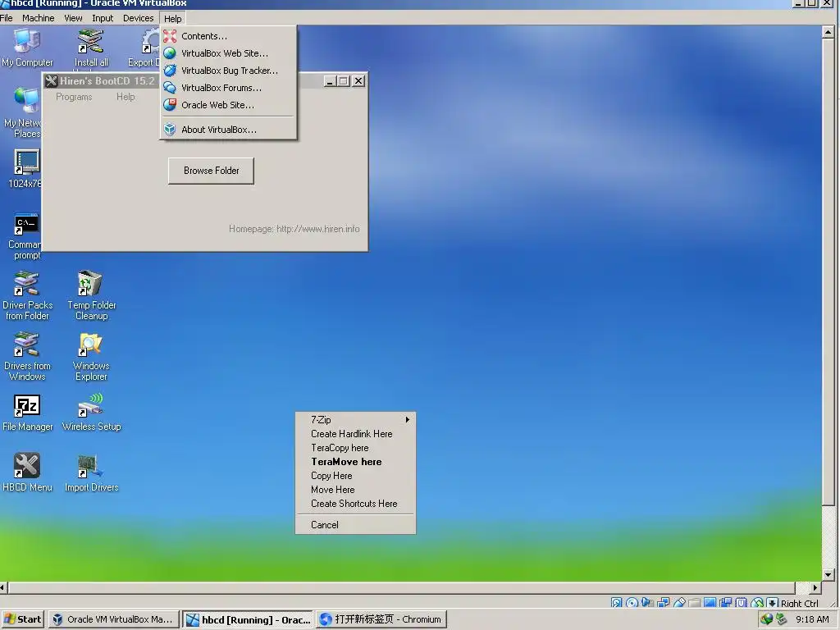
Task: Choose Copy Here in context menu
Action: tap(355, 475)
